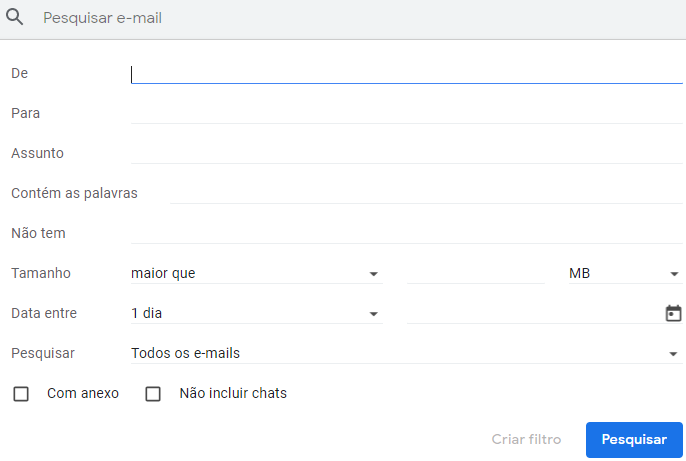Click the Contém as palavras field
Viewport: 686px width, 461px height.
coord(426,193)
